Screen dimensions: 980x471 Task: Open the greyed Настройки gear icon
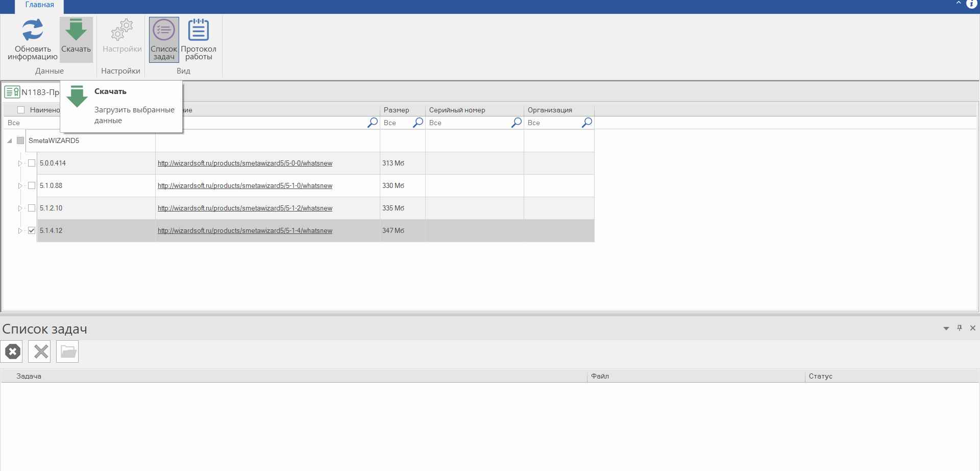(122, 30)
